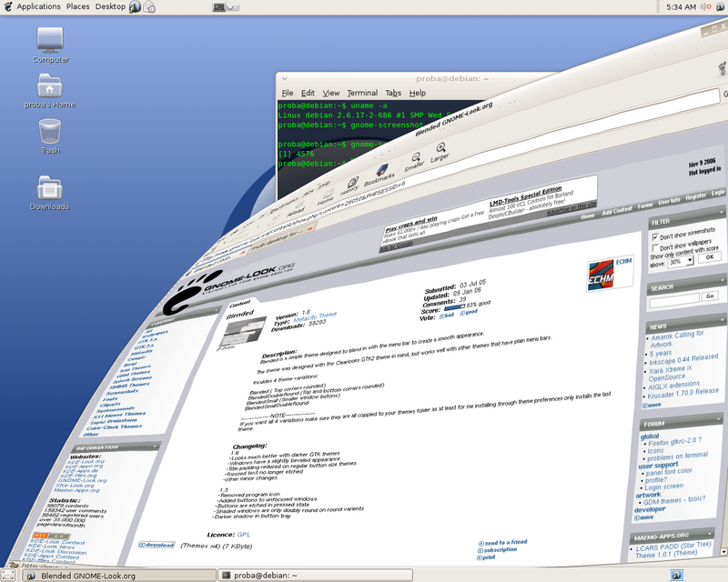Click the site search text field
This screenshot has height=582, width=728.
pos(674,300)
